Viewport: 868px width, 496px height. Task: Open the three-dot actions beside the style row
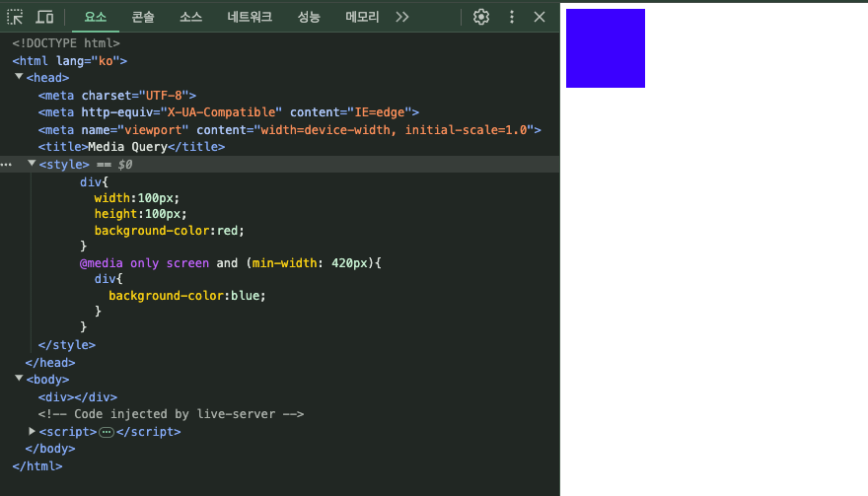(x=6, y=165)
